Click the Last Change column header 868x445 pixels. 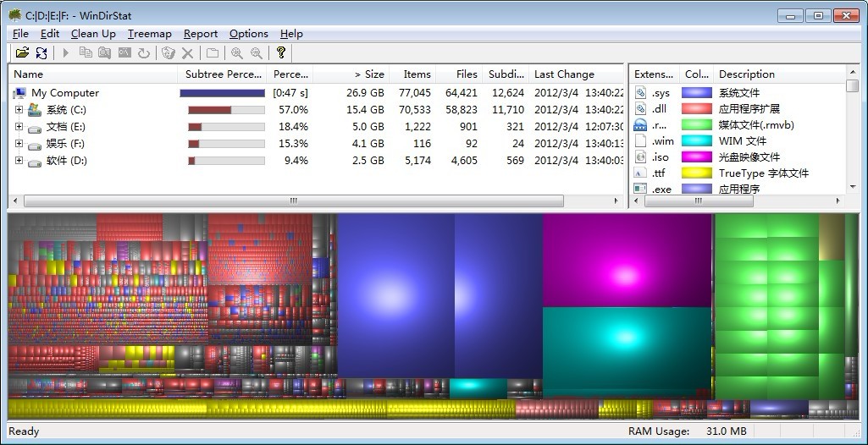point(564,74)
